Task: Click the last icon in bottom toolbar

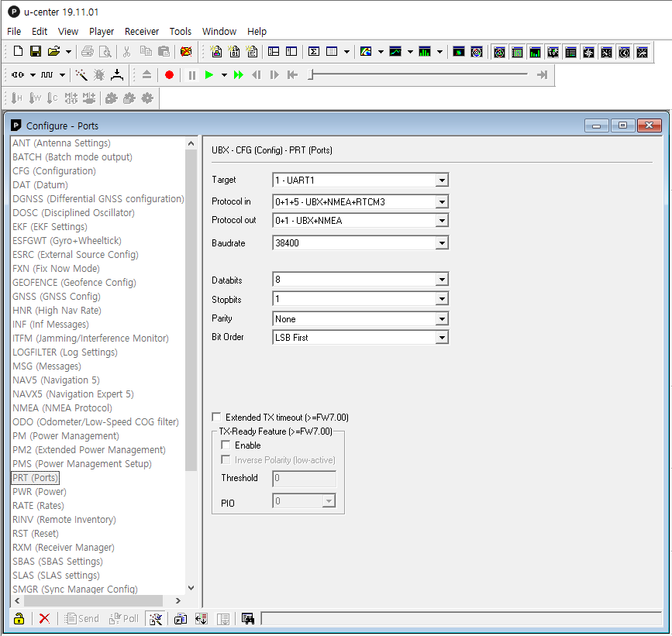Action: tap(248, 618)
